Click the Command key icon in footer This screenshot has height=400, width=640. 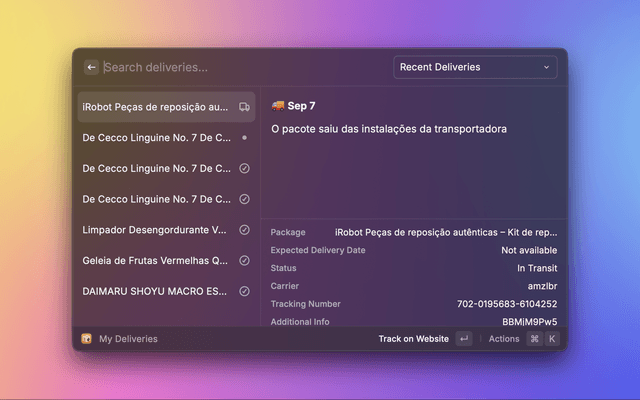(534, 339)
